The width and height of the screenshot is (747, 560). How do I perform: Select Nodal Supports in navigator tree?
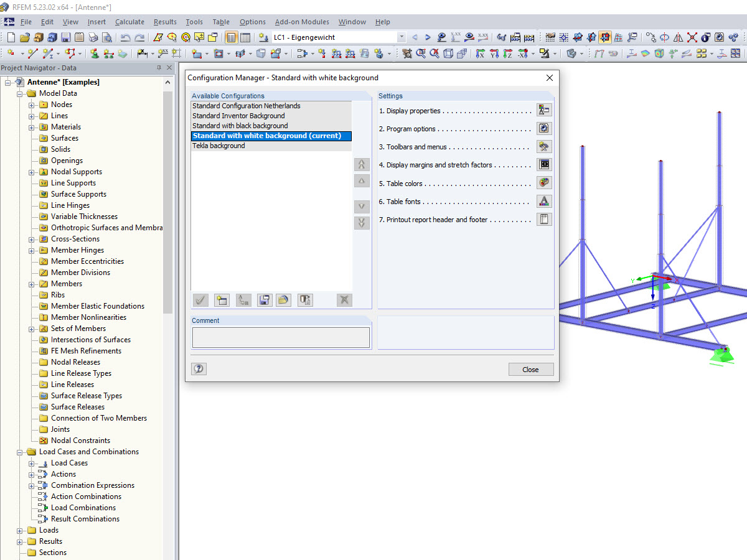76,172
